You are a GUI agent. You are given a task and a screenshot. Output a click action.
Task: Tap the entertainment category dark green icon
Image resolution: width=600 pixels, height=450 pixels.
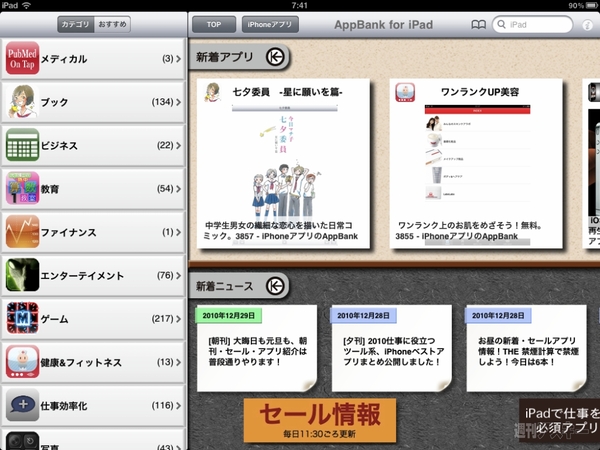[x=22, y=275]
